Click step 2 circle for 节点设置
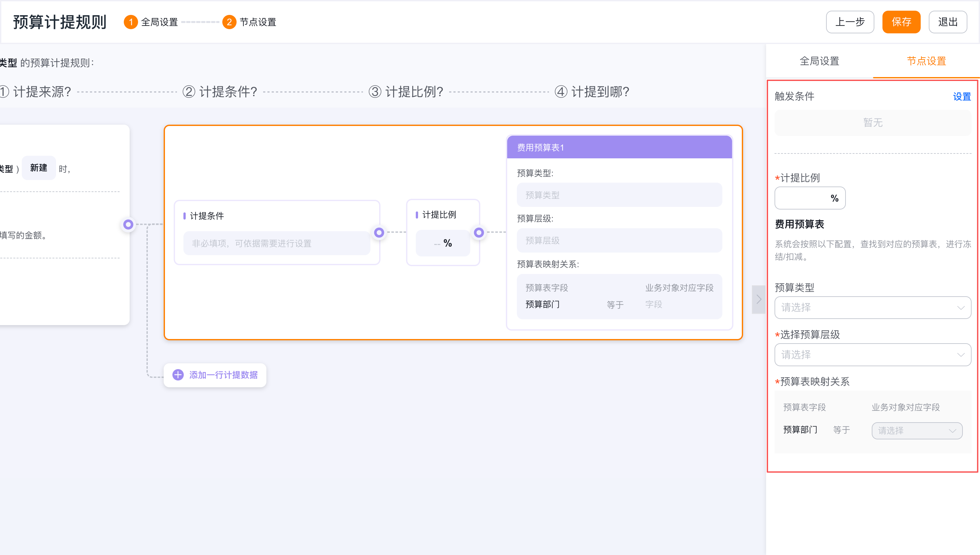980x555 pixels. [x=229, y=22]
